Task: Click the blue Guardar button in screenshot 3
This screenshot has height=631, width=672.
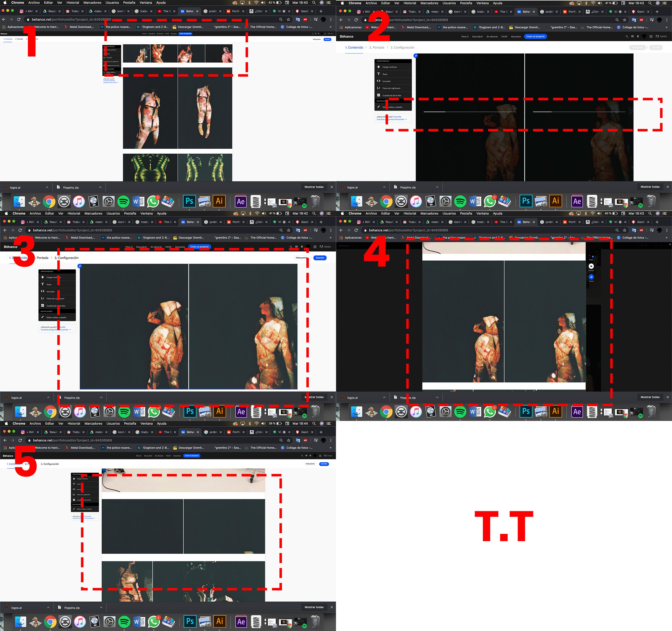Action: (x=320, y=258)
